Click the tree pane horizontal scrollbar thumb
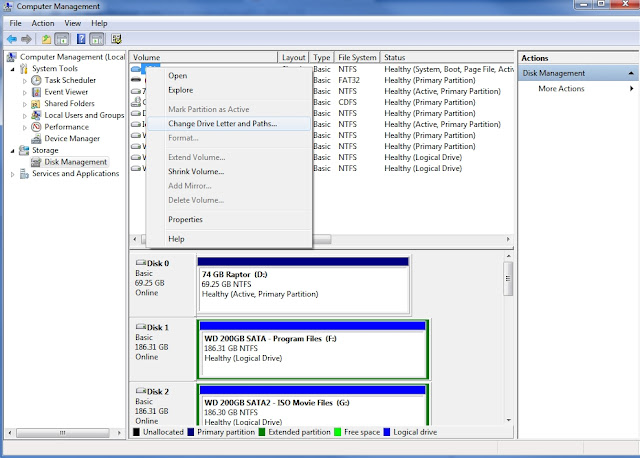The width and height of the screenshot is (640, 458). (x=62, y=433)
